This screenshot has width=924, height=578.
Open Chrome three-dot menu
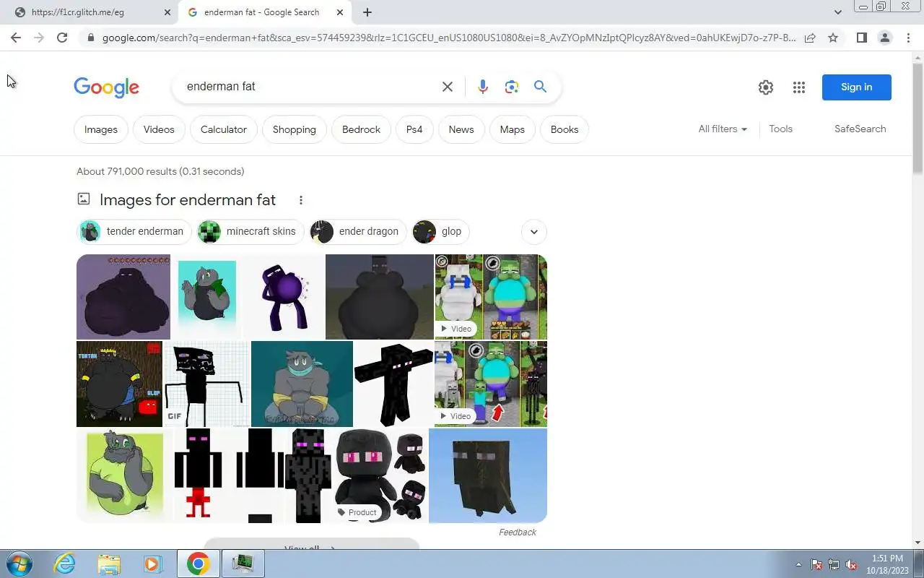[908, 38]
